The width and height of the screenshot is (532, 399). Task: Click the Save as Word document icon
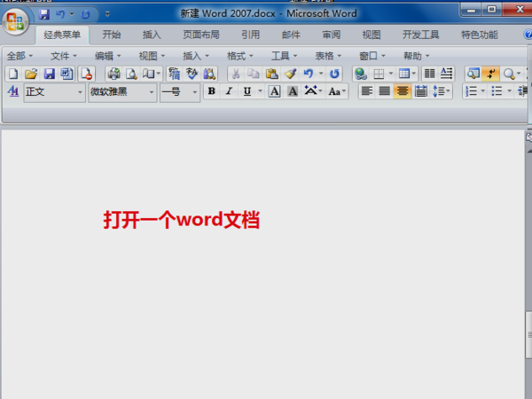(x=66, y=74)
